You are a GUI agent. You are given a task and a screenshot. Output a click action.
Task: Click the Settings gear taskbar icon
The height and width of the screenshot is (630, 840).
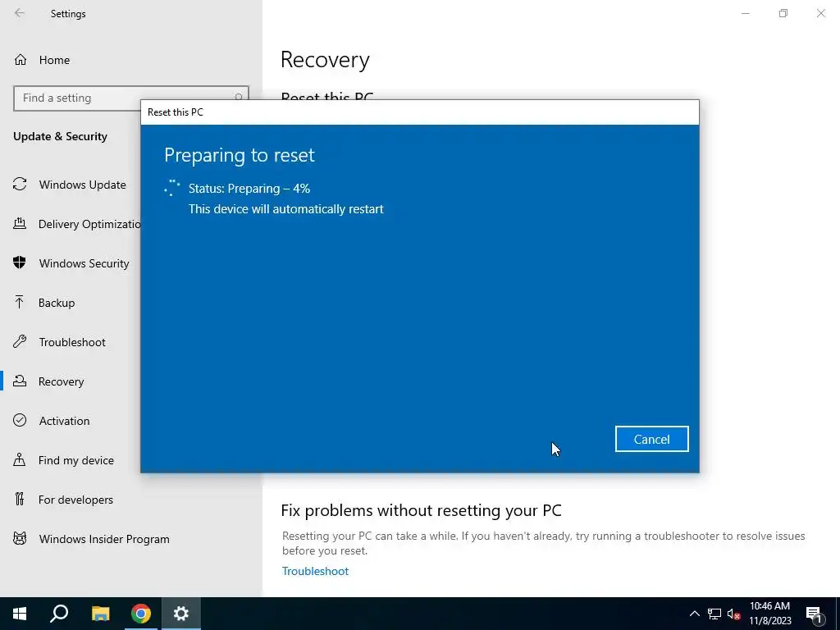[181, 614]
